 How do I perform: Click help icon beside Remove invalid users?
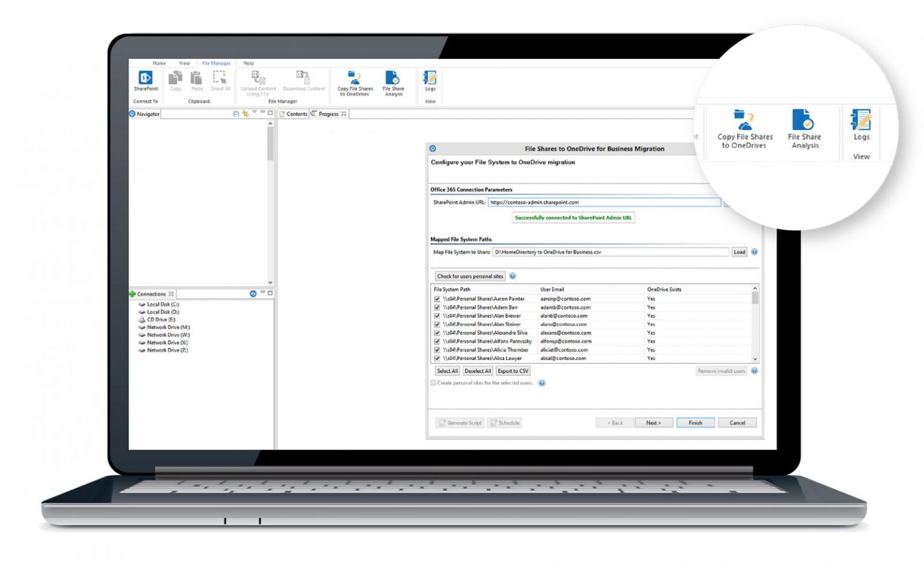pyautogui.click(x=754, y=371)
